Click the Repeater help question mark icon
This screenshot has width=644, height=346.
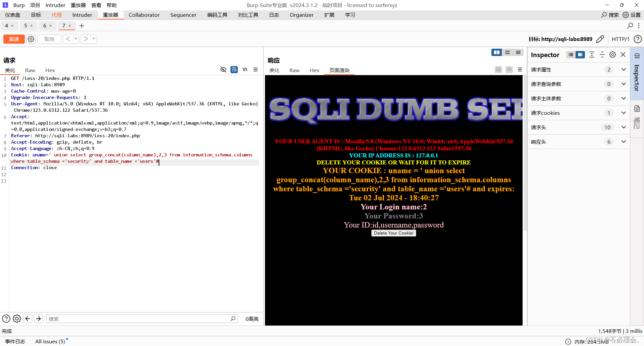pyautogui.click(x=638, y=39)
